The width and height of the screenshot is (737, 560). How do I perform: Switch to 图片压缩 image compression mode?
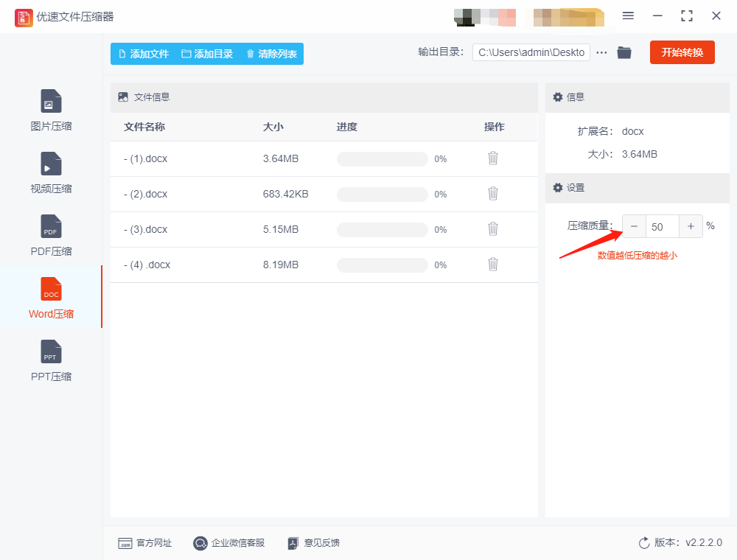[51, 110]
